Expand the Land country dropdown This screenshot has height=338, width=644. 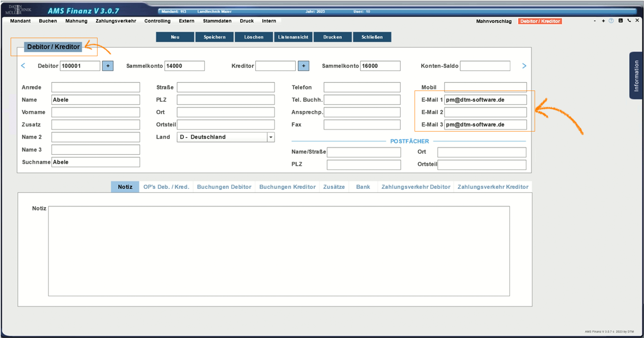coord(271,137)
